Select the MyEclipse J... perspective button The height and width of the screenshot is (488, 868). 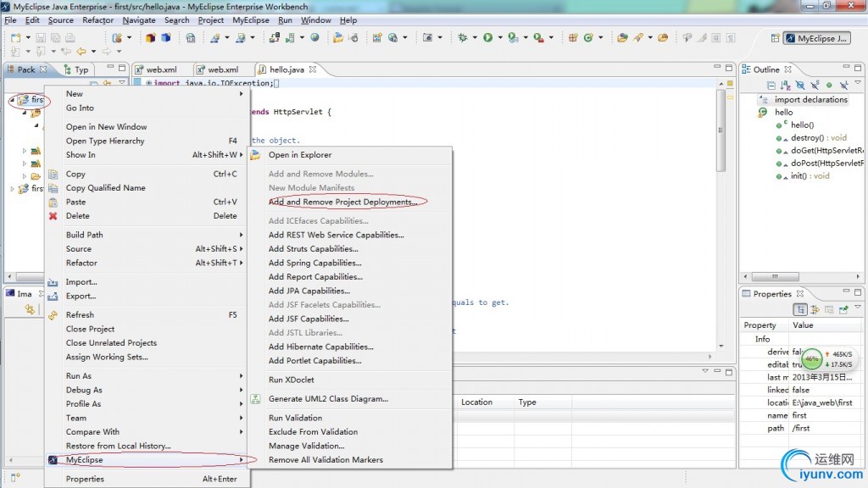point(816,38)
